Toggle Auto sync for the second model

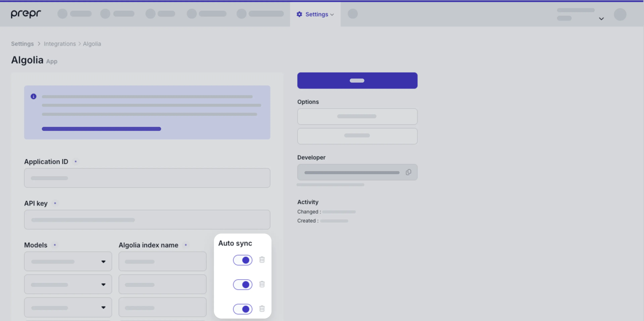coord(243,284)
